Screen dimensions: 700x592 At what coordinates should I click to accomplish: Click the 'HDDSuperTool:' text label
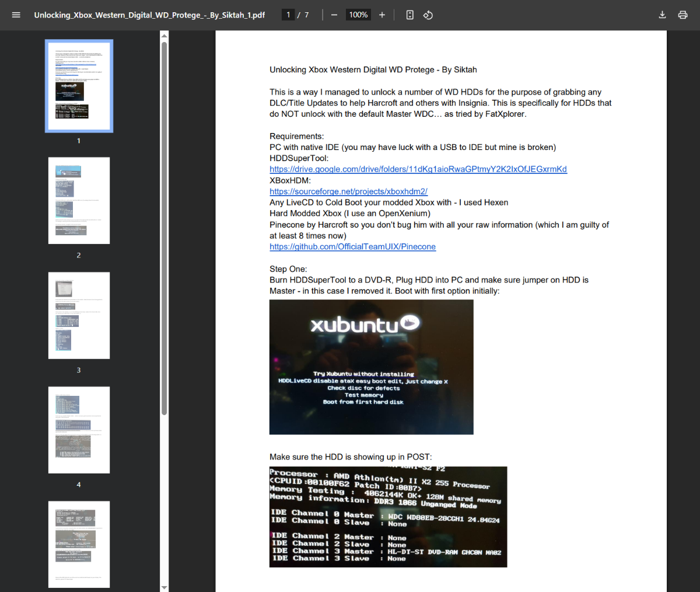point(299,158)
